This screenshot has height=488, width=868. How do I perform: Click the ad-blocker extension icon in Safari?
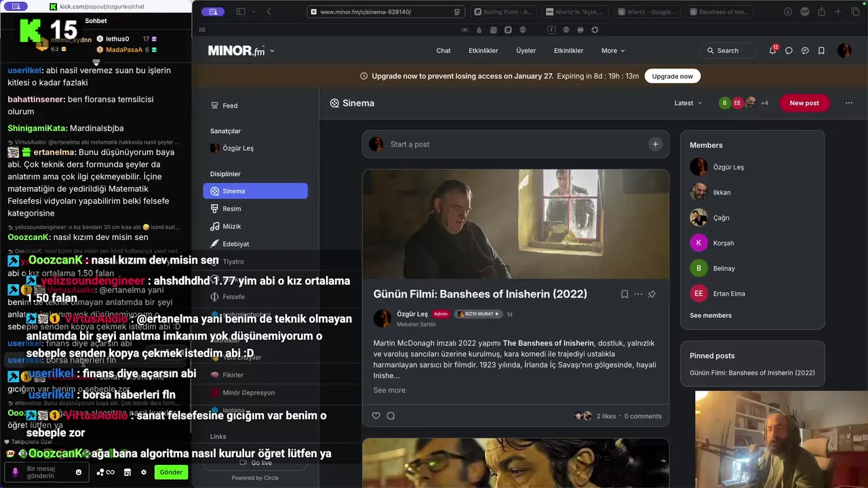click(805, 12)
